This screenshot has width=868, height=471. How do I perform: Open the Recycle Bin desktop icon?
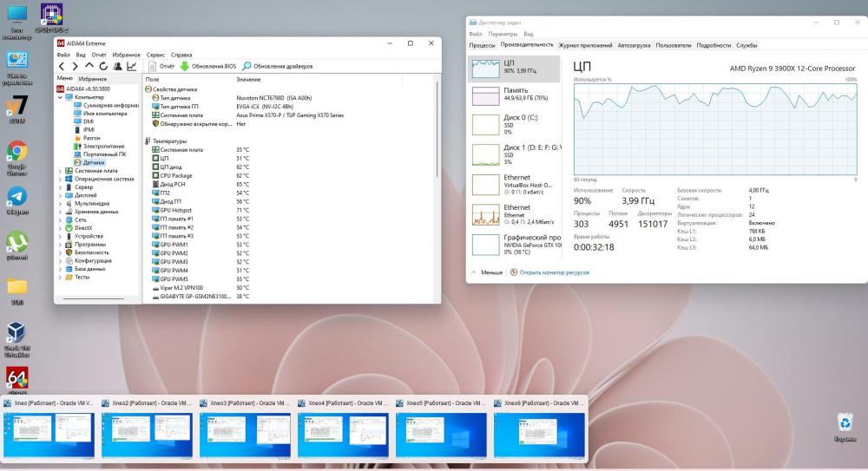coord(845,423)
